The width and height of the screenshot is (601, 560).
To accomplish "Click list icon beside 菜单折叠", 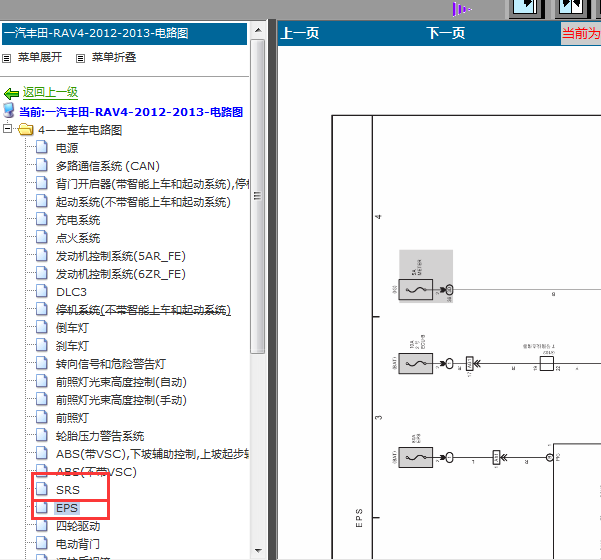I will coord(80,59).
